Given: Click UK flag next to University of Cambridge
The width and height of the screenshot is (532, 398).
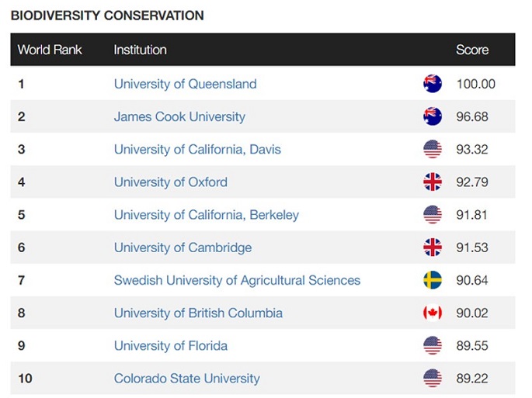Looking at the screenshot, I should tap(433, 247).
